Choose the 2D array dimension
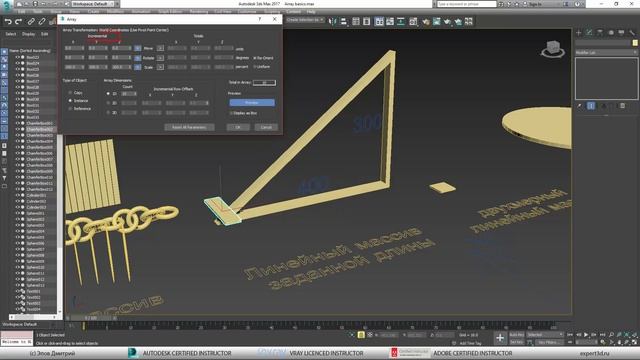 click(108, 103)
